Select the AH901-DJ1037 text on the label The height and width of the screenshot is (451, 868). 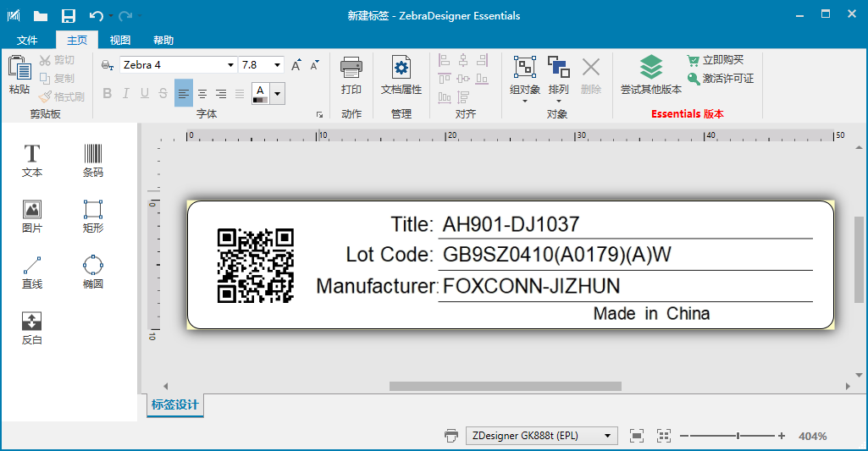tap(511, 224)
